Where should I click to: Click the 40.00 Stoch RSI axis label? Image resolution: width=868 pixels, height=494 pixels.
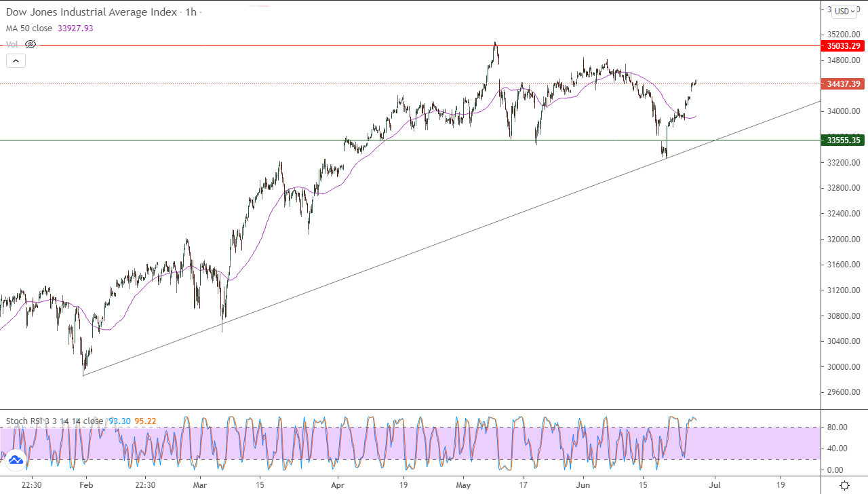click(837, 448)
